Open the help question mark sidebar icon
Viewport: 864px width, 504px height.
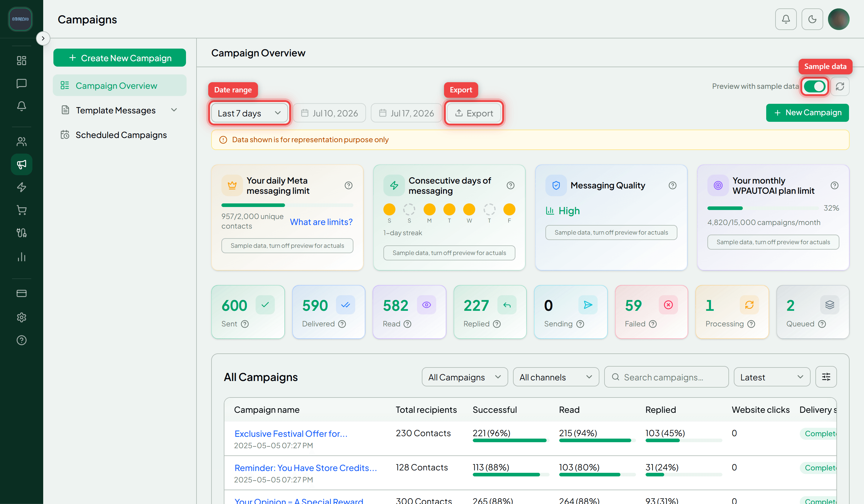(22, 340)
